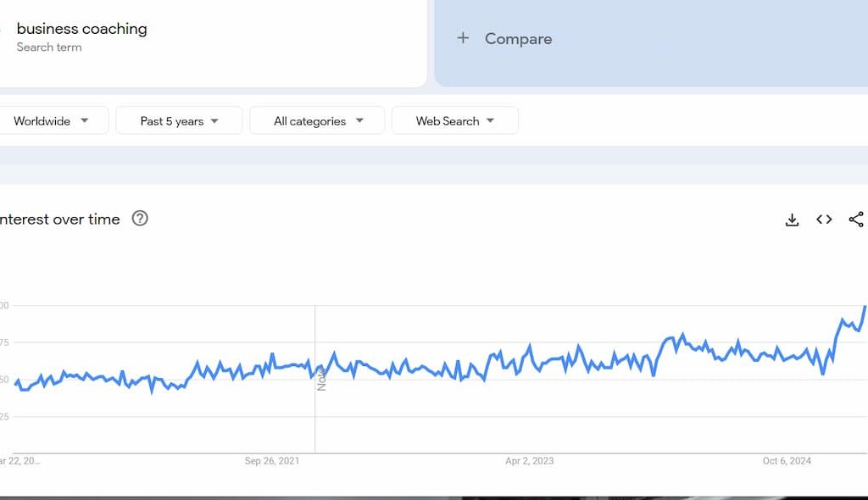The width and height of the screenshot is (868, 500).
Task: Click the Interest over time heading
Action: point(59,219)
